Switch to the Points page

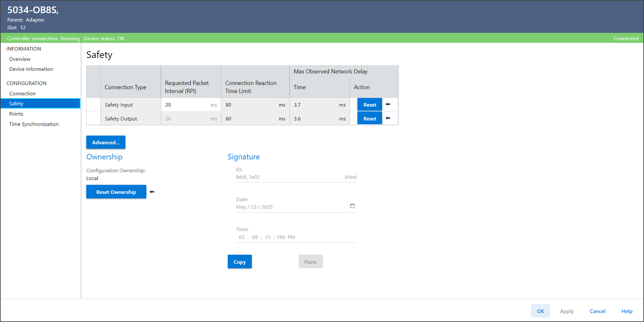point(16,114)
